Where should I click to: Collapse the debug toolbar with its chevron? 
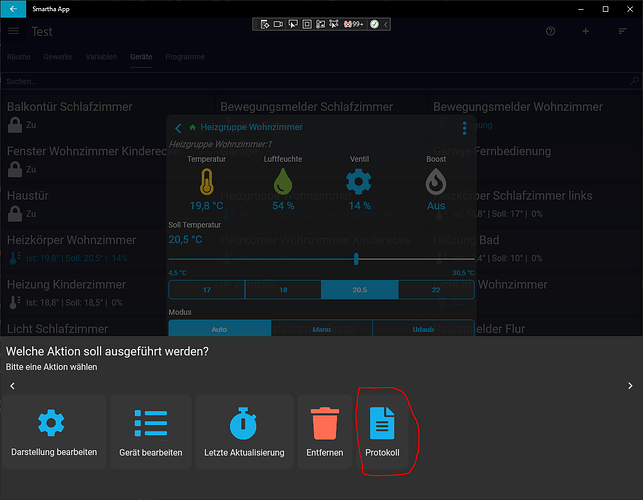point(385,24)
